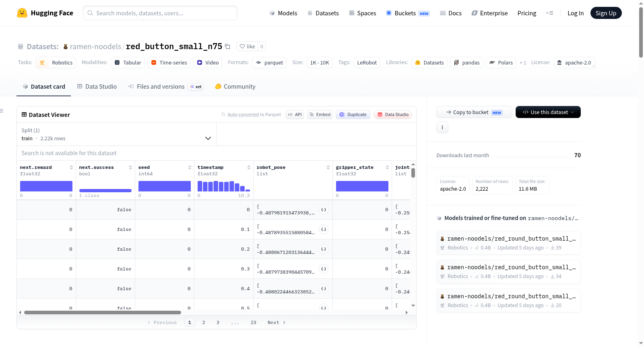The width and height of the screenshot is (644, 347).
Task: Go to the Pricing page
Action: (x=527, y=13)
